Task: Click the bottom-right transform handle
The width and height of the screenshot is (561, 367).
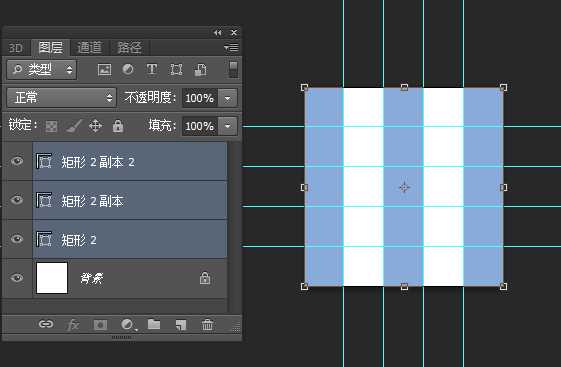Action: pyautogui.click(x=503, y=286)
